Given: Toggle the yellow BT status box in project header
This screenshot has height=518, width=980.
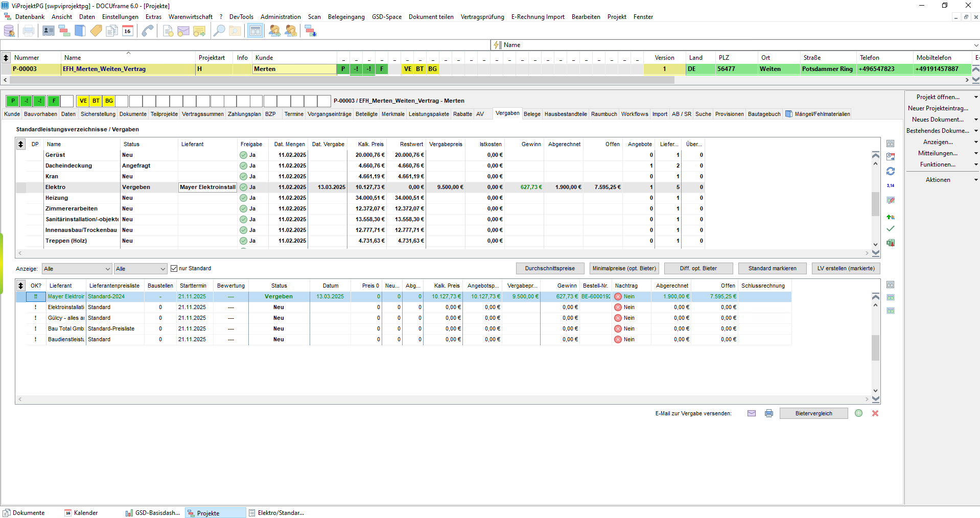Looking at the screenshot, I should click(96, 101).
